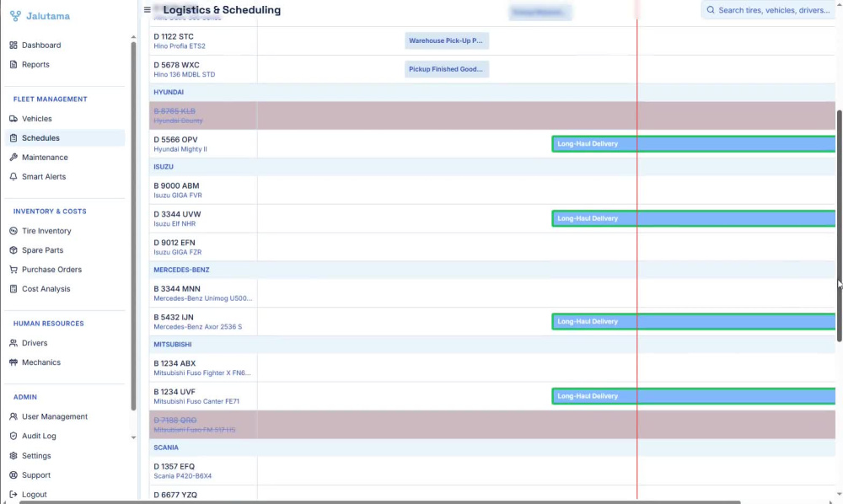The height and width of the screenshot is (504, 843).
Task: Click the Support lifebuoy icon
Action: click(13, 475)
